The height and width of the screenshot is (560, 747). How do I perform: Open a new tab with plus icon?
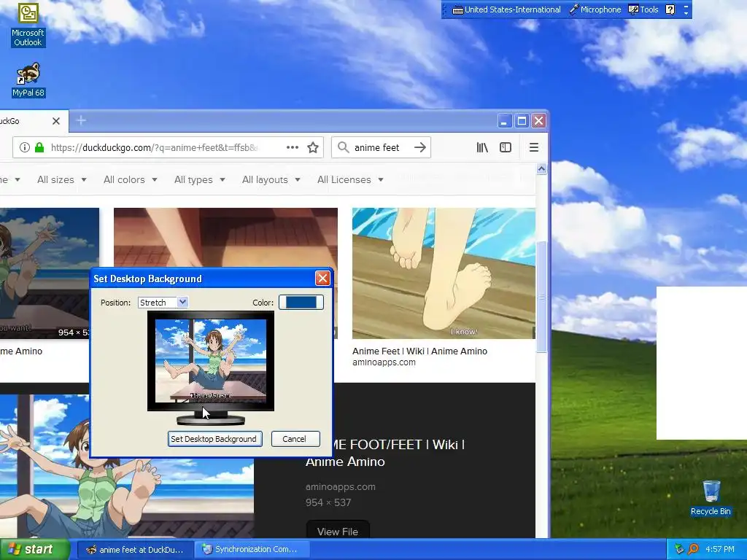81,120
